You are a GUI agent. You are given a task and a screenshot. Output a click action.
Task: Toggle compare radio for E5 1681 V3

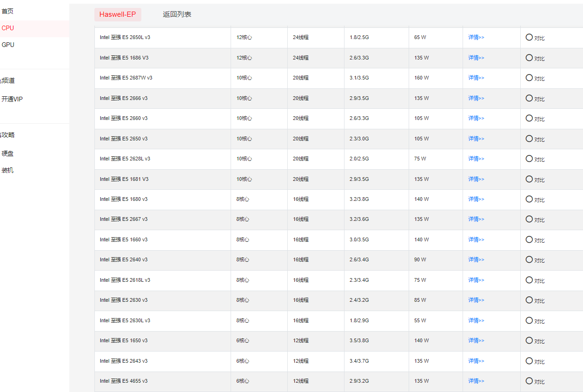pos(529,179)
